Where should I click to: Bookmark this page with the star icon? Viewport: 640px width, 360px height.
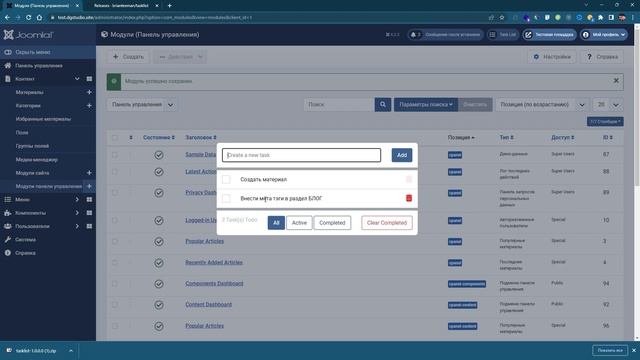tap(502, 18)
